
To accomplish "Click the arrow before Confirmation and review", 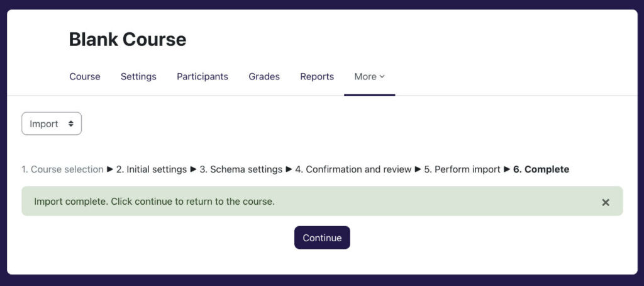I will click(289, 169).
